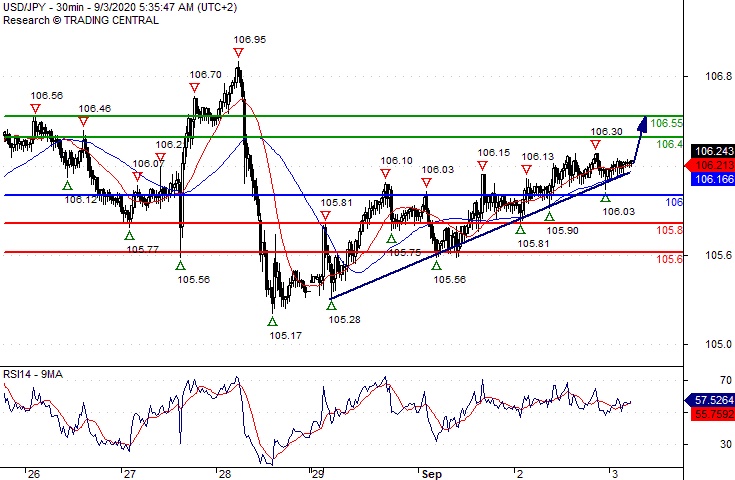Select the 105.90 low label
Screen dimensions: 735x480
pos(562,231)
